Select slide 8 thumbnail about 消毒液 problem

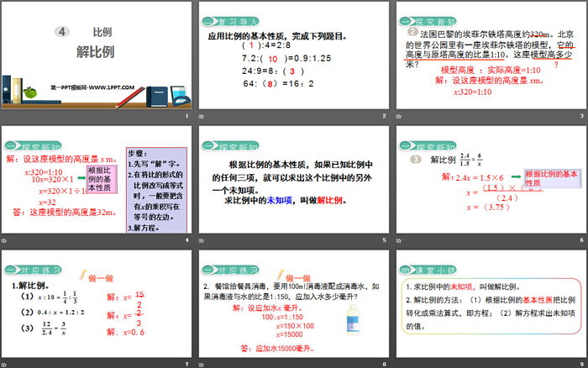(x=294, y=303)
